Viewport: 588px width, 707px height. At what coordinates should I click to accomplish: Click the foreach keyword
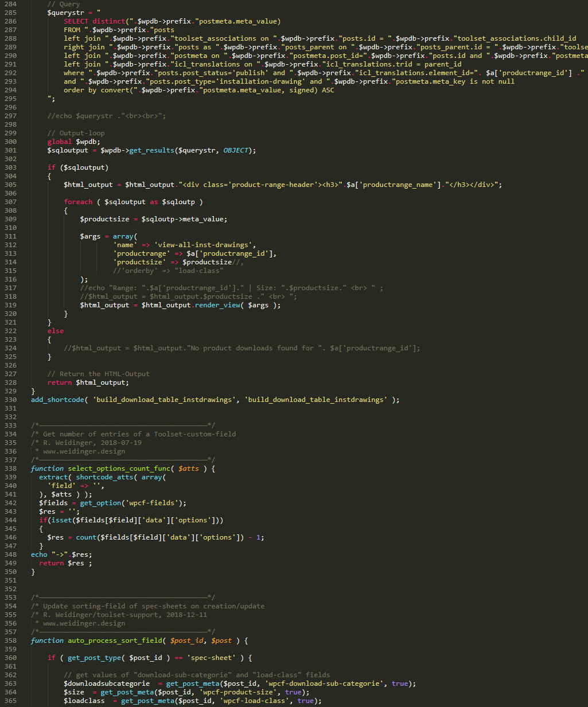[78, 202]
